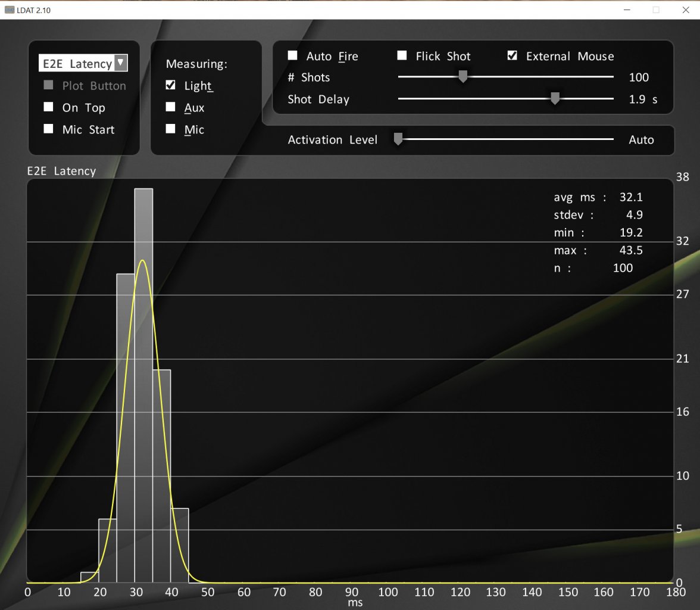Click the Activation Level slider handle

[x=398, y=139]
